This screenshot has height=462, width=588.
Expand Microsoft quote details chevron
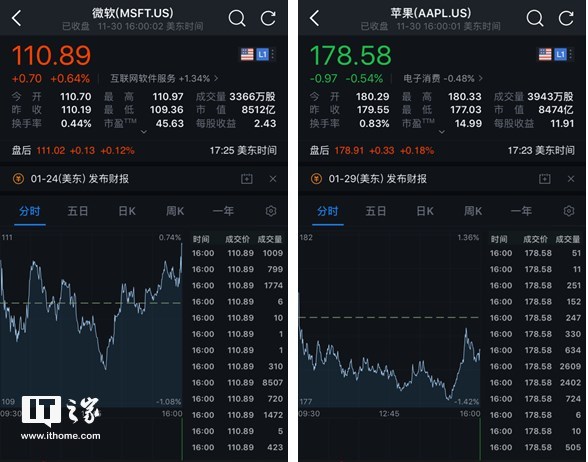[x=144, y=132]
